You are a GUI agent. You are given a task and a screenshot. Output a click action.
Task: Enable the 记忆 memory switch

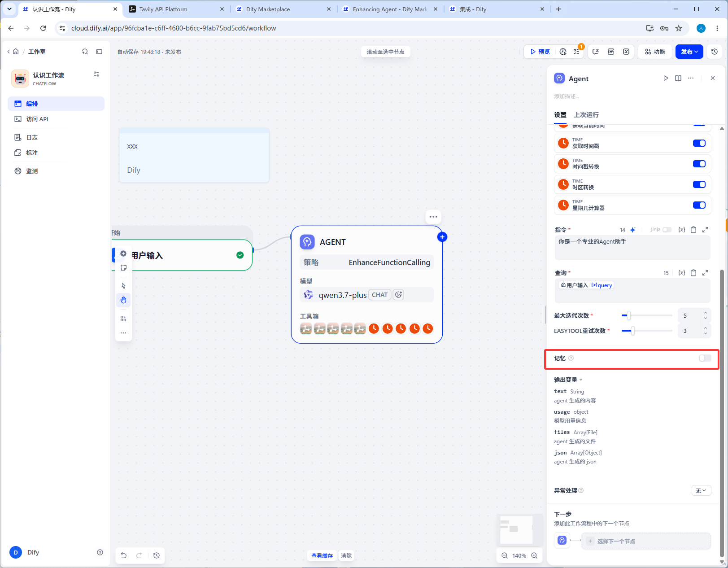(705, 358)
